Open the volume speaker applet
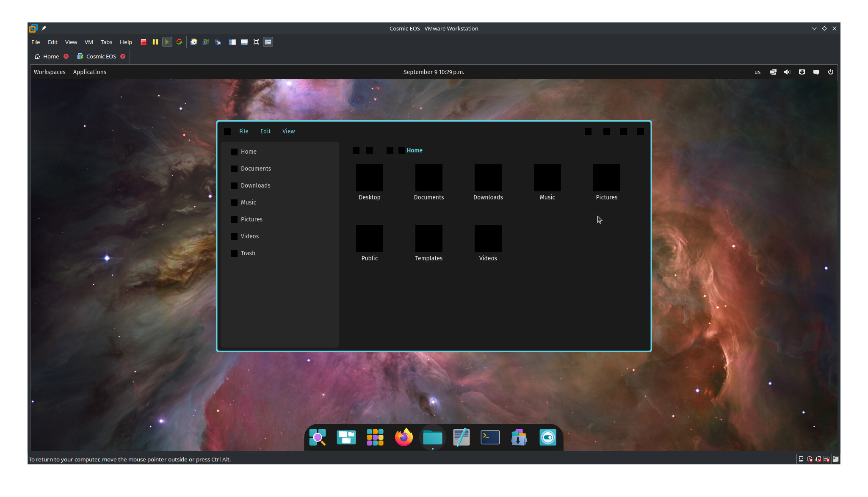868x497 pixels. click(x=787, y=72)
